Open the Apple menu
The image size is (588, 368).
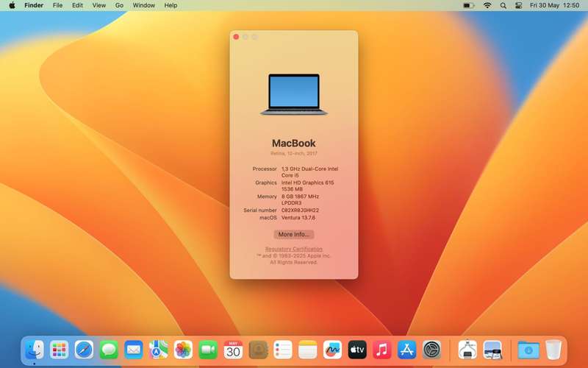(x=12, y=5)
